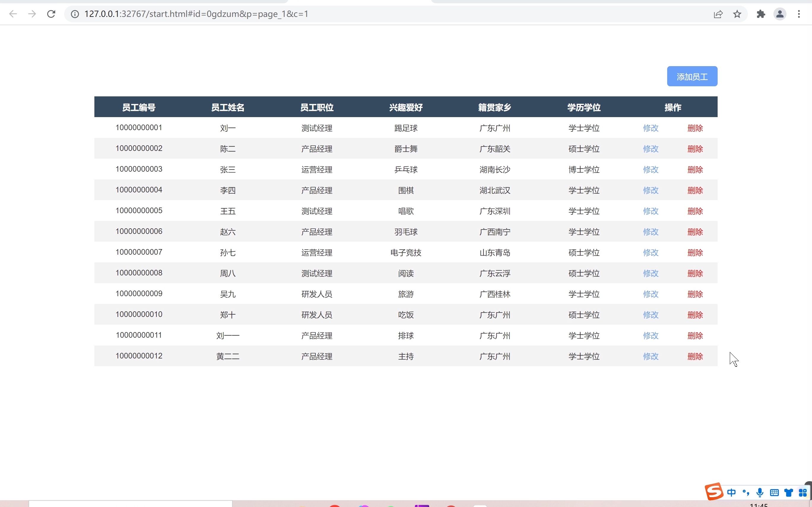The image size is (812, 507).
Task: Open Sogou soft keyboard icon
Action: click(x=774, y=492)
